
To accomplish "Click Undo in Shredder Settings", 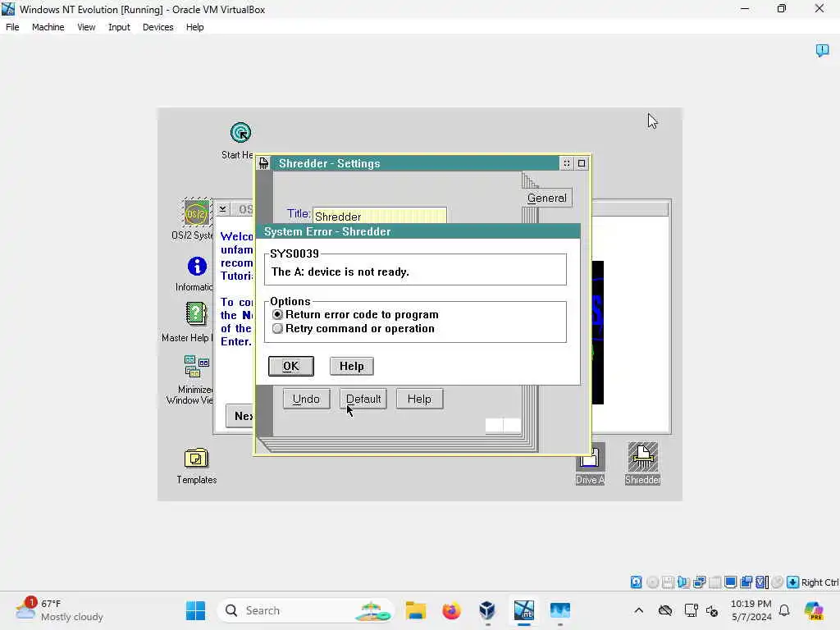I will point(306,399).
